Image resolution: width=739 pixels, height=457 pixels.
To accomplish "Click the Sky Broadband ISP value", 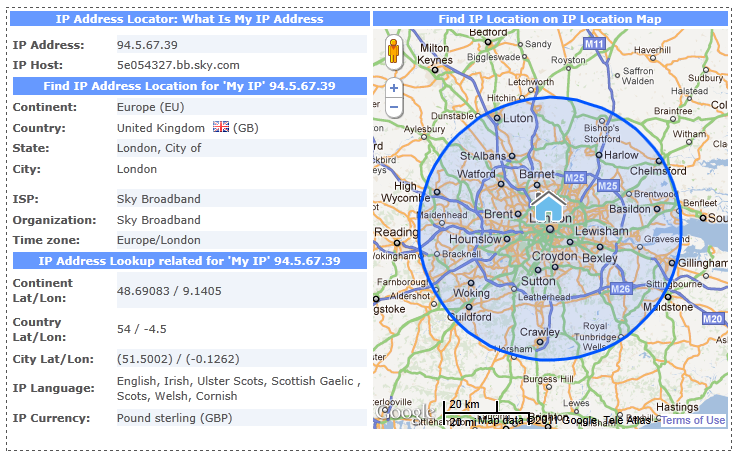I will click(158, 199).
